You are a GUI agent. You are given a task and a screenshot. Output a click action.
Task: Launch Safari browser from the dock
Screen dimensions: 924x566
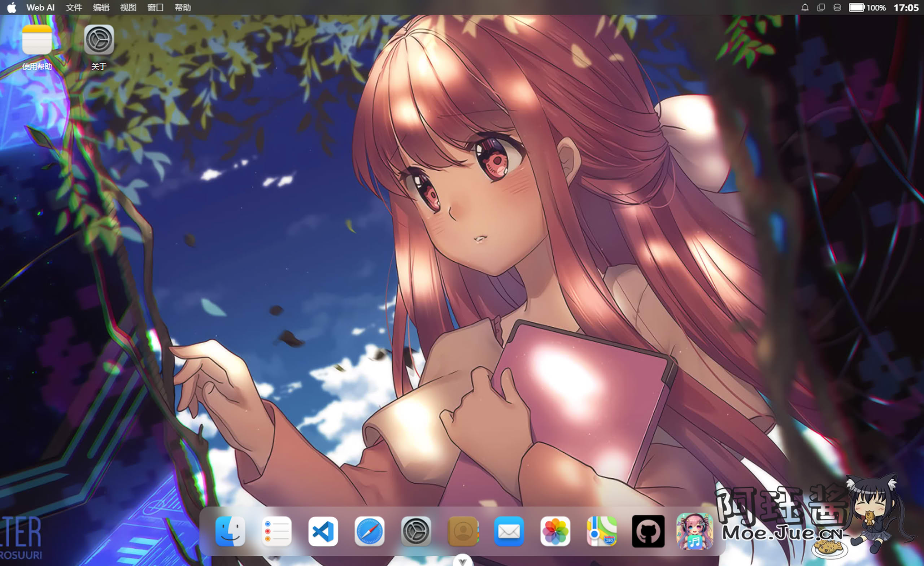point(369,531)
